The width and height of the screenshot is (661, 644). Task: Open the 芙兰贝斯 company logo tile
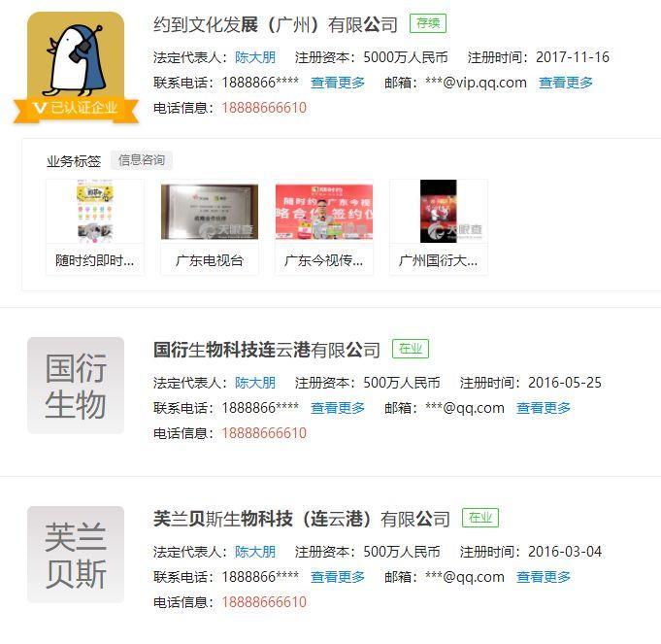(76, 555)
